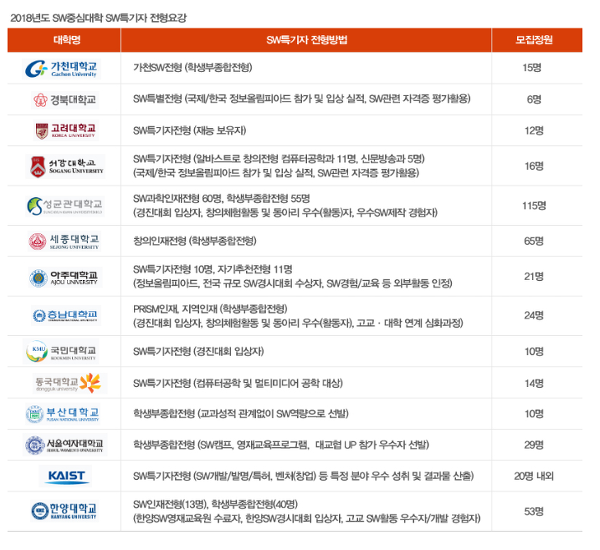Click the text SW특기자전형 10명, 자기추천전형 11명

click(x=213, y=269)
